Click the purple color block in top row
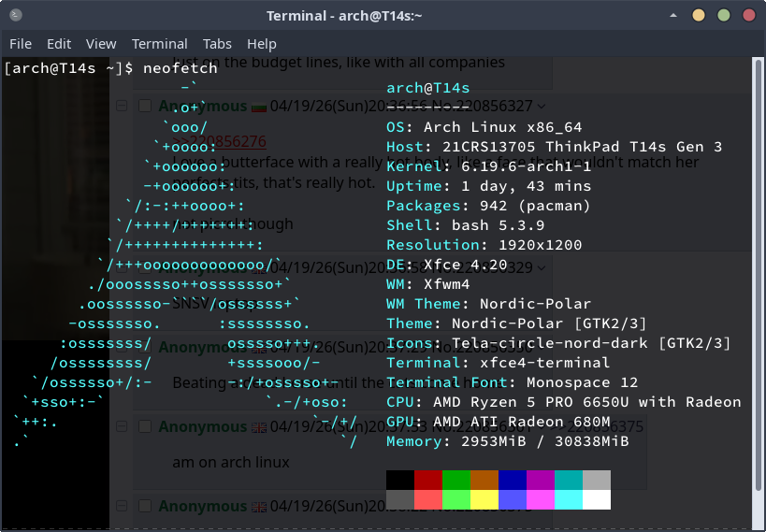 (x=541, y=480)
